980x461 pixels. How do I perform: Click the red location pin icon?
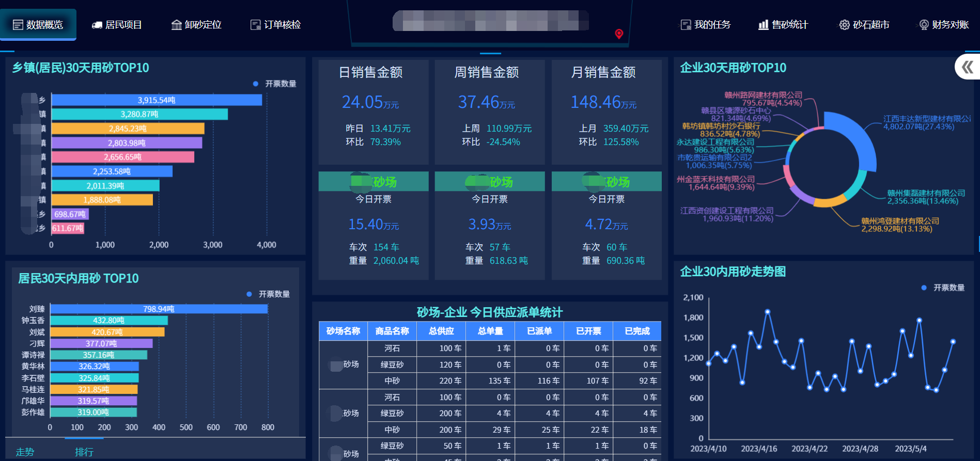[619, 34]
